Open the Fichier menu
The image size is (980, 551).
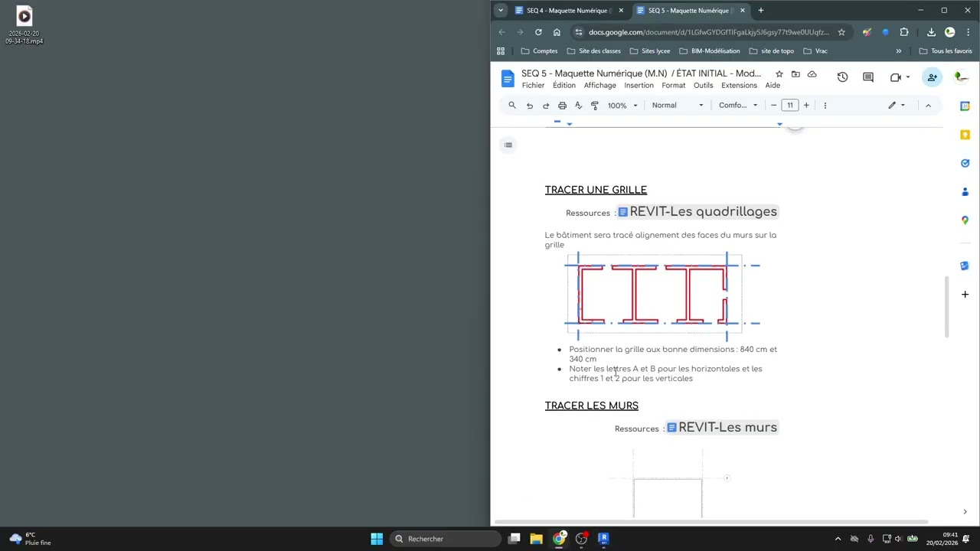[533, 86]
